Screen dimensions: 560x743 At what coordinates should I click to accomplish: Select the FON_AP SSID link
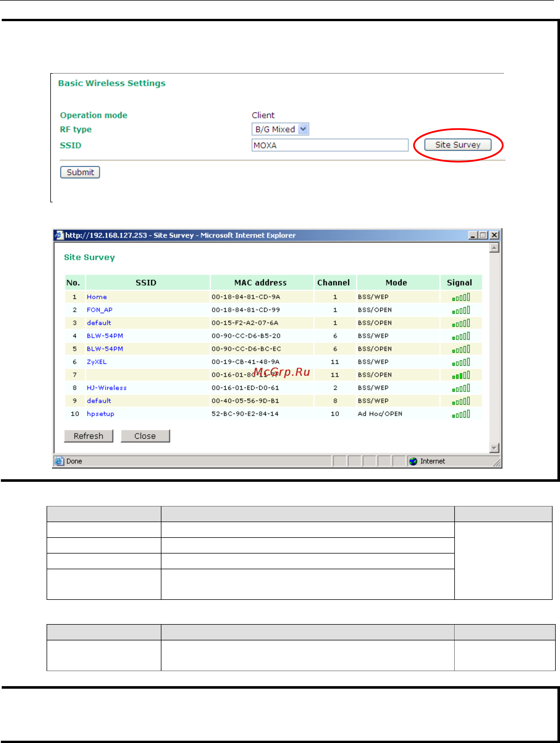pyautogui.click(x=99, y=310)
